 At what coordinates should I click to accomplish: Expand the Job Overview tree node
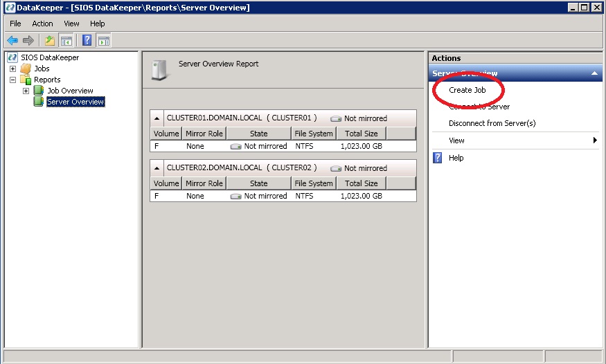pos(26,91)
